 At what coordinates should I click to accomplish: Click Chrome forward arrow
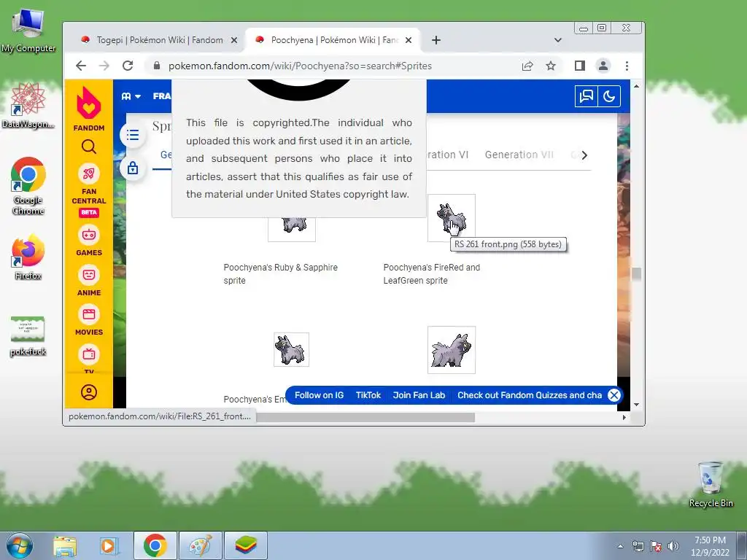(104, 66)
